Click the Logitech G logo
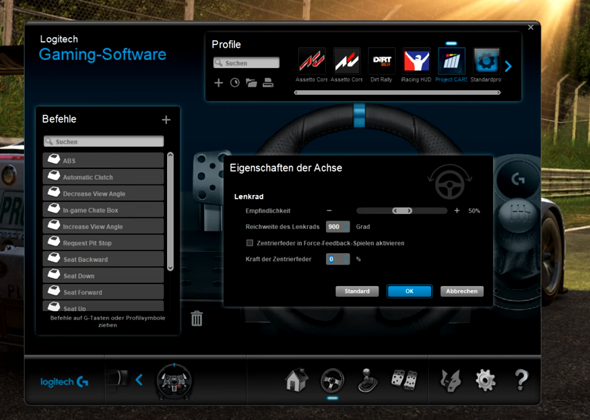This screenshot has height=420, width=590. pos(64,382)
